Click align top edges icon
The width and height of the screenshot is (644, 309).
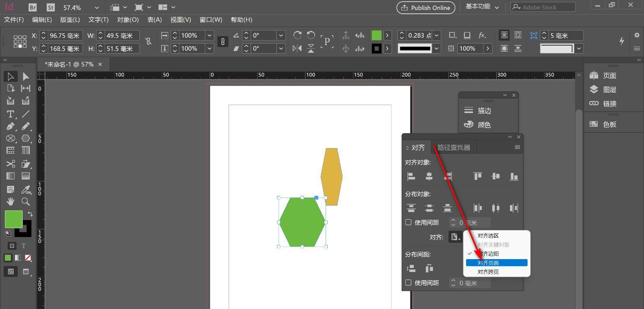click(477, 176)
